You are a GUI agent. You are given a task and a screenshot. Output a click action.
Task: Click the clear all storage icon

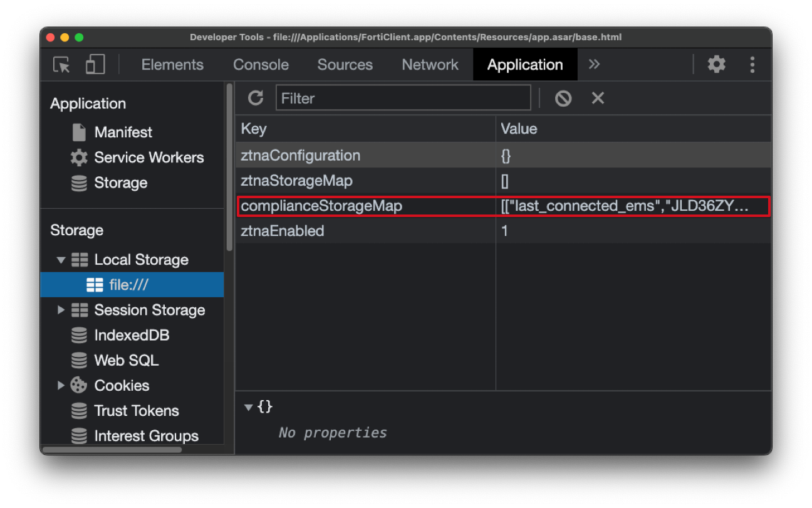point(563,98)
